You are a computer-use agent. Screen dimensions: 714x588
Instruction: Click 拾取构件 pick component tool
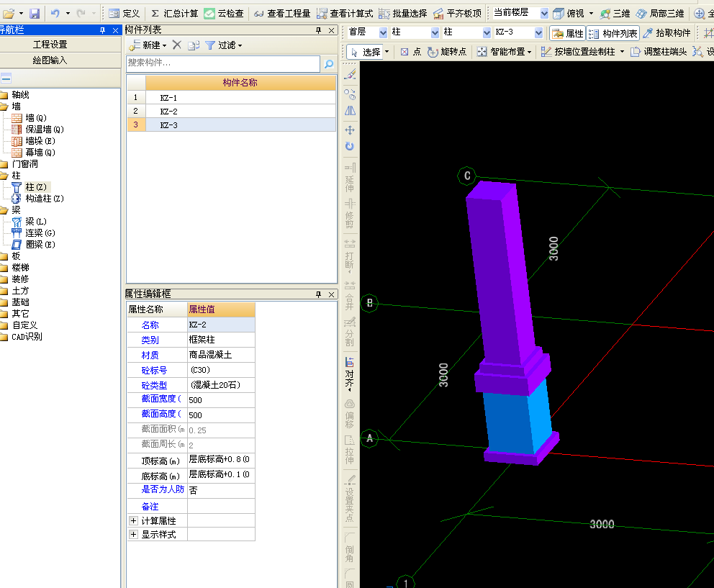pyautogui.click(x=666, y=33)
